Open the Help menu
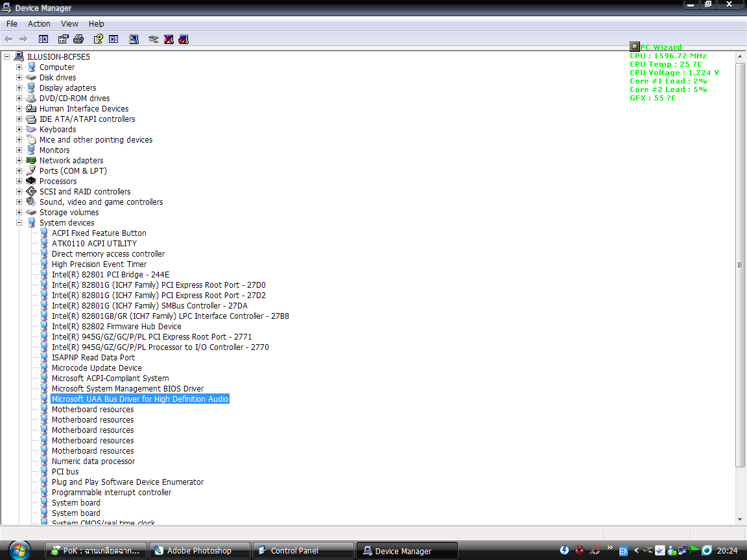The image size is (747, 560). (x=96, y=24)
